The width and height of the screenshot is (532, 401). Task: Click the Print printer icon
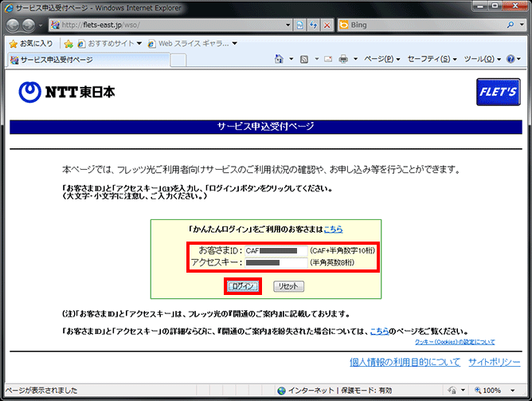tap(343, 59)
